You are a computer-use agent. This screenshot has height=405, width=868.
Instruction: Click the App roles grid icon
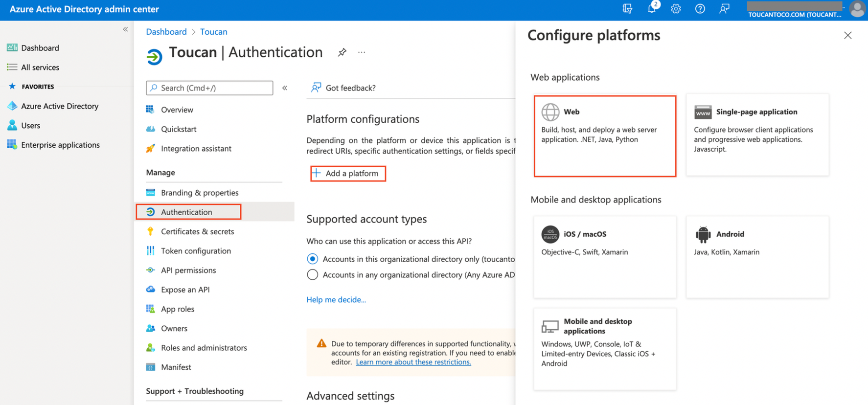(150, 309)
